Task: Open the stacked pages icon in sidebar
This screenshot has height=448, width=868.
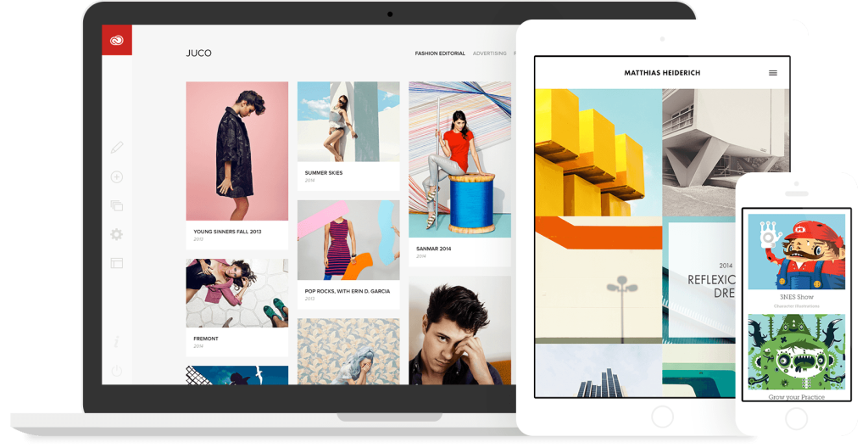Action: [x=117, y=205]
